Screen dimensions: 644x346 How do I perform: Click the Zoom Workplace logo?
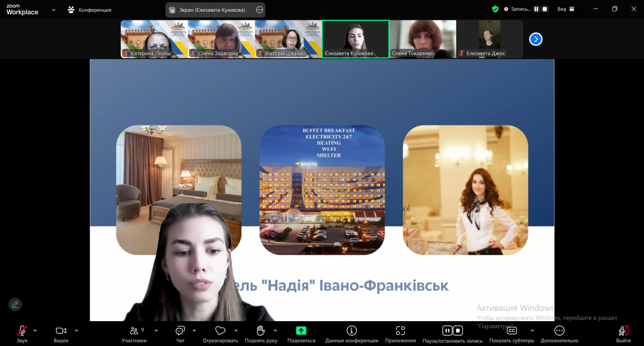pyautogui.click(x=22, y=9)
